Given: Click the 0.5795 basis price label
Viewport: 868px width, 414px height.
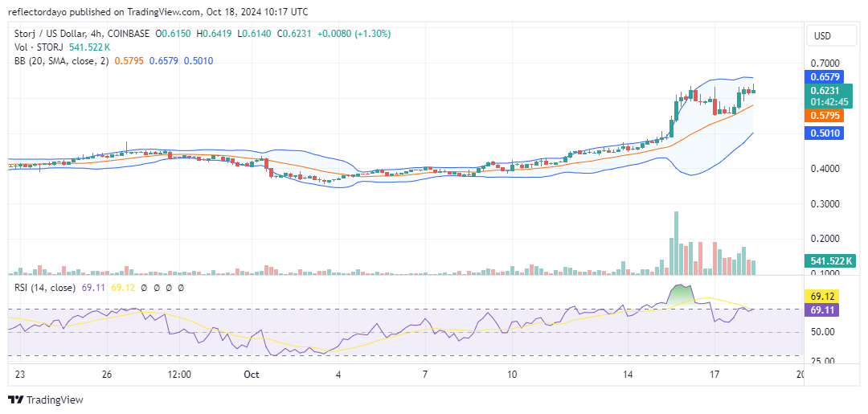Looking at the screenshot, I should (x=823, y=116).
